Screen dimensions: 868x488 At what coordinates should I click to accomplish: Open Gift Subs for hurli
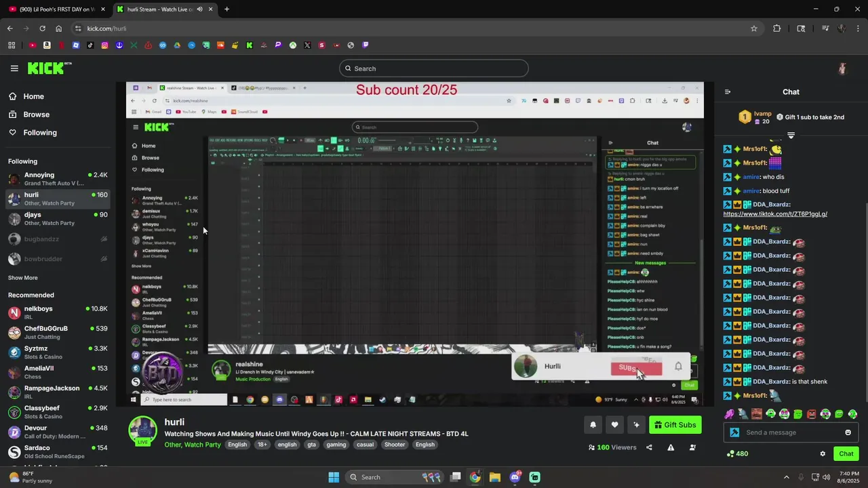[675, 425]
